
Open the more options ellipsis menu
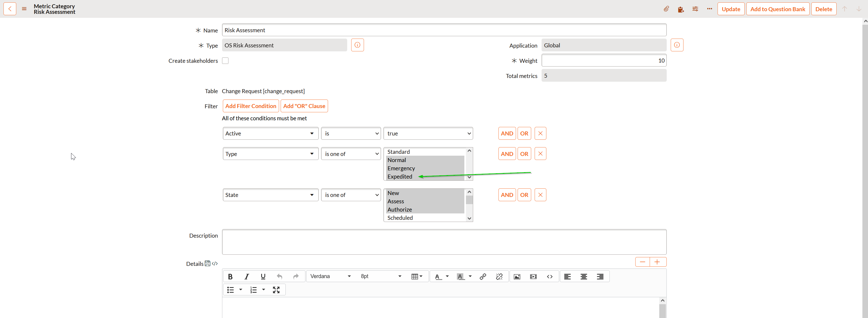[x=709, y=9]
